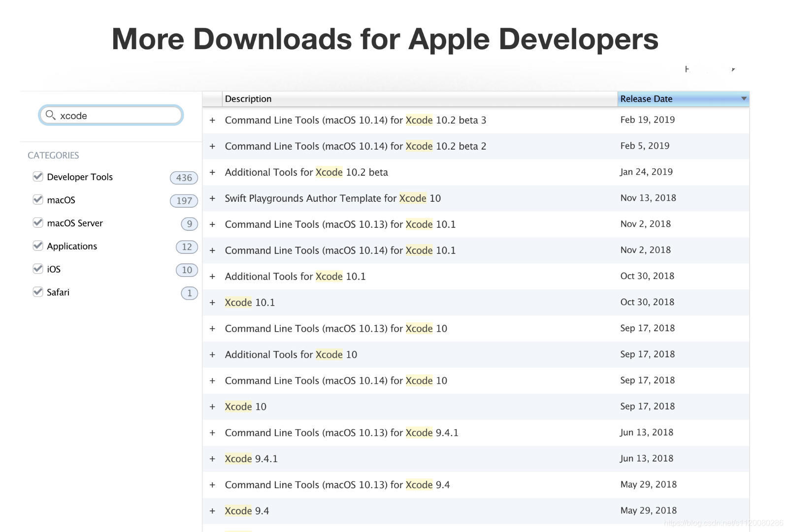Sort by the Release Date column header
This screenshot has width=788, height=532.
pos(683,98)
